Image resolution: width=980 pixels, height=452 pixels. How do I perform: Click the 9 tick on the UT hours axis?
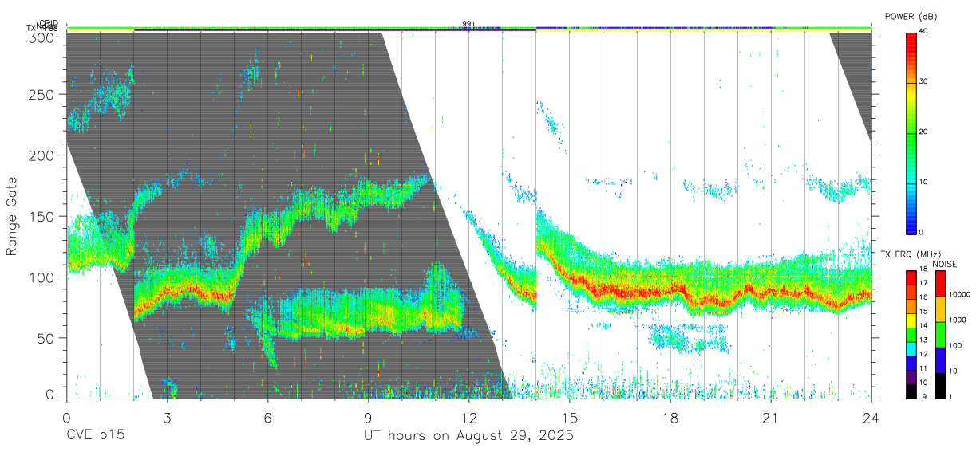click(x=368, y=417)
